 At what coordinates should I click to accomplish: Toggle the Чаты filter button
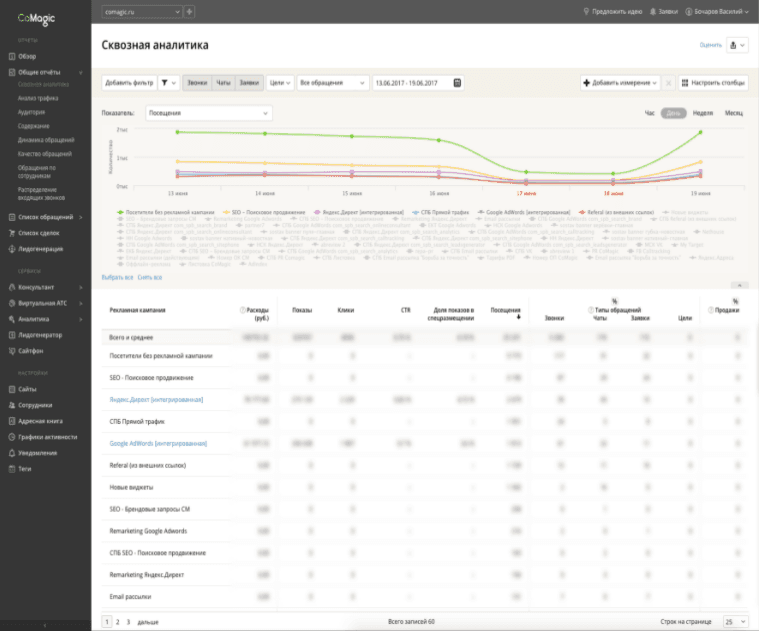(x=225, y=83)
